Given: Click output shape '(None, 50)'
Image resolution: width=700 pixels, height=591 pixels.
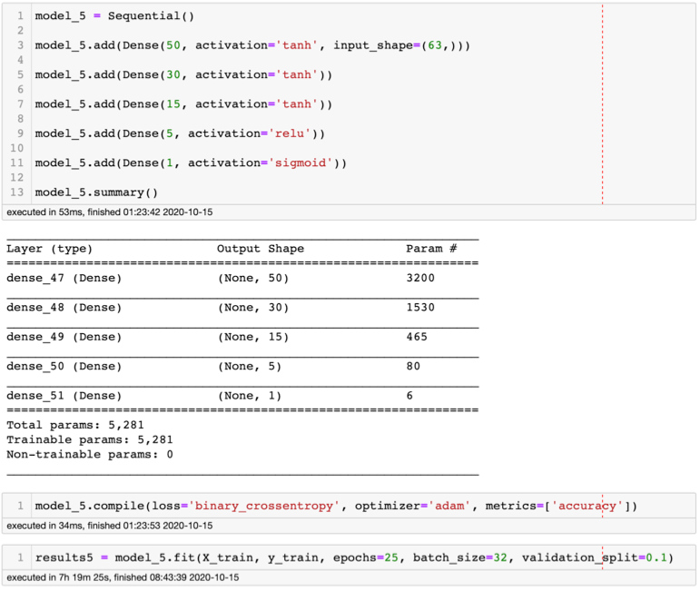Looking at the screenshot, I should click(x=253, y=278).
